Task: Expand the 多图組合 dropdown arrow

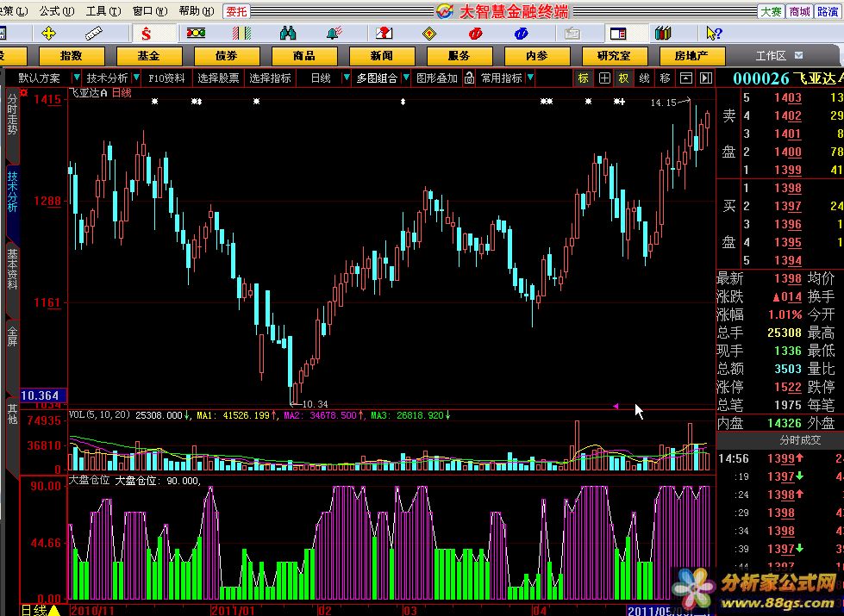Action: pyautogui.click(x=406, y=78)
